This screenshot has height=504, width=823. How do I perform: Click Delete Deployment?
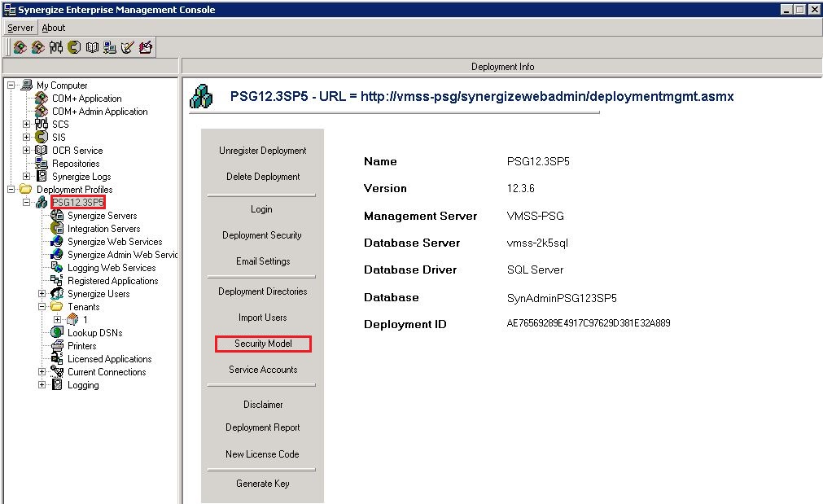263,177
